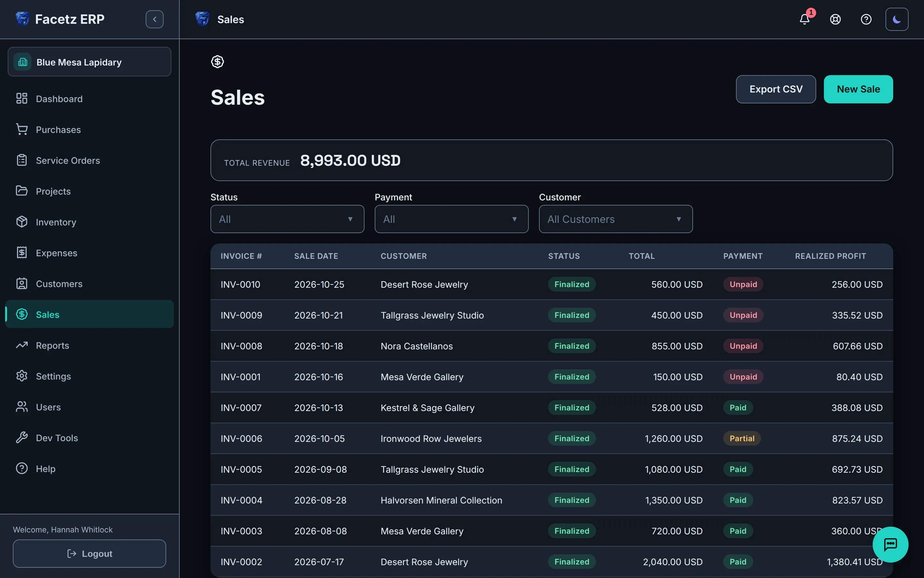This screenshot has width=924, height=578.
Task: Click the Projects folder icon
Action: click(x=22, y=191)
